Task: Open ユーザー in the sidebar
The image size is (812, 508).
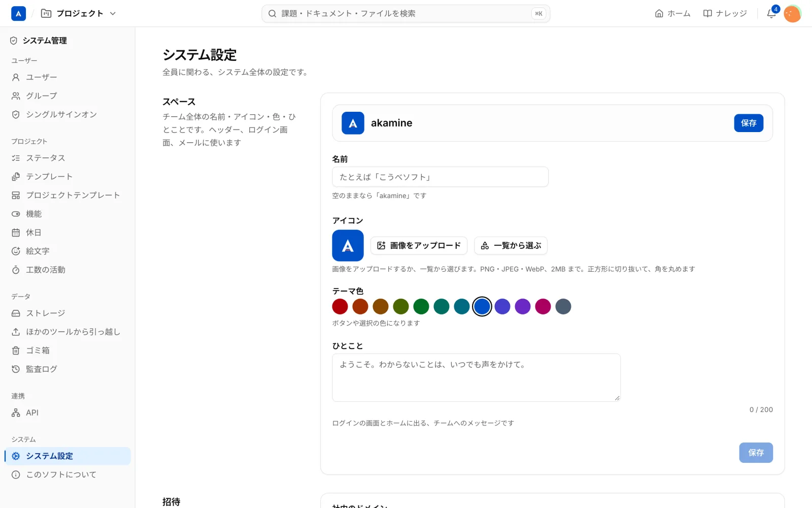Action: click(67, 77)
